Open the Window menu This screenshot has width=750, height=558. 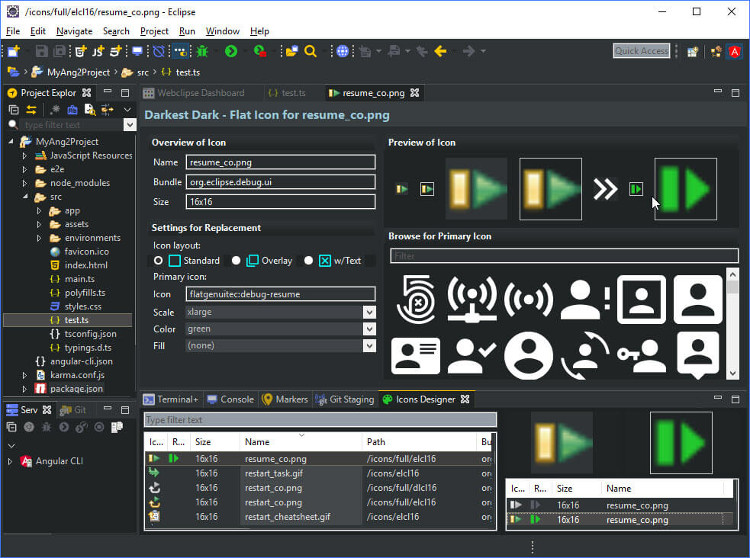coord(222,31)
